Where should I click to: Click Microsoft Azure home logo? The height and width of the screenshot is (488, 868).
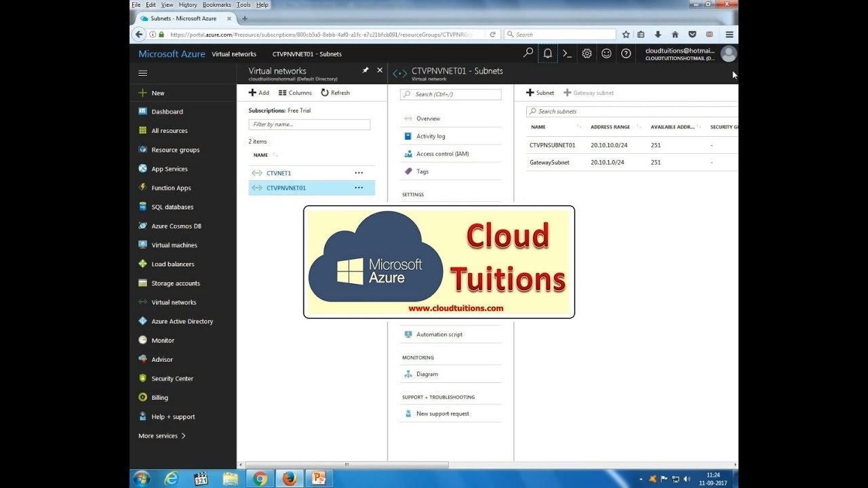(x=172, y=54)
